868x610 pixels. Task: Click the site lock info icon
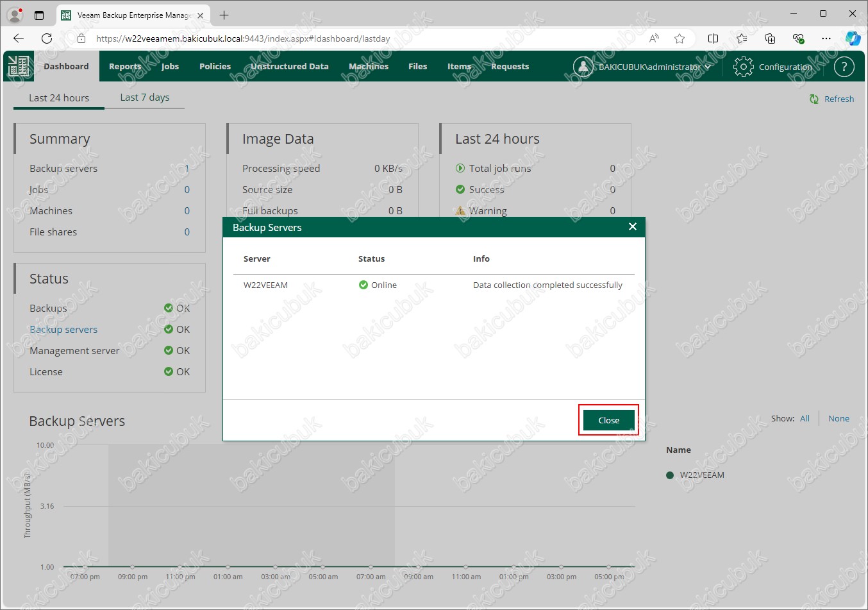[81, 38]
